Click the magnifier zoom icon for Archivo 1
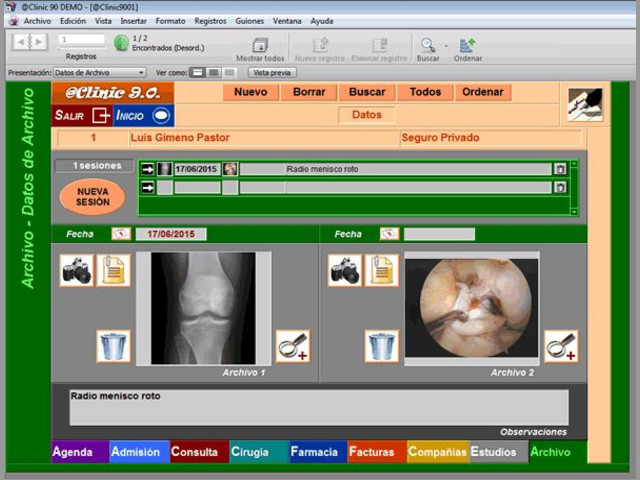This screenshot has width=640, height=480. click(293, 346)
